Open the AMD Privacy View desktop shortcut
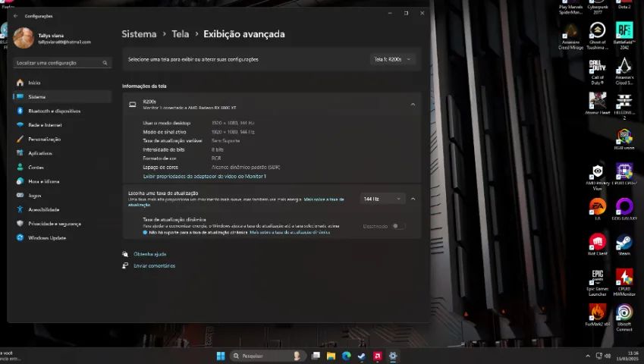Screen dimensions: 644x364 [597, 177]
